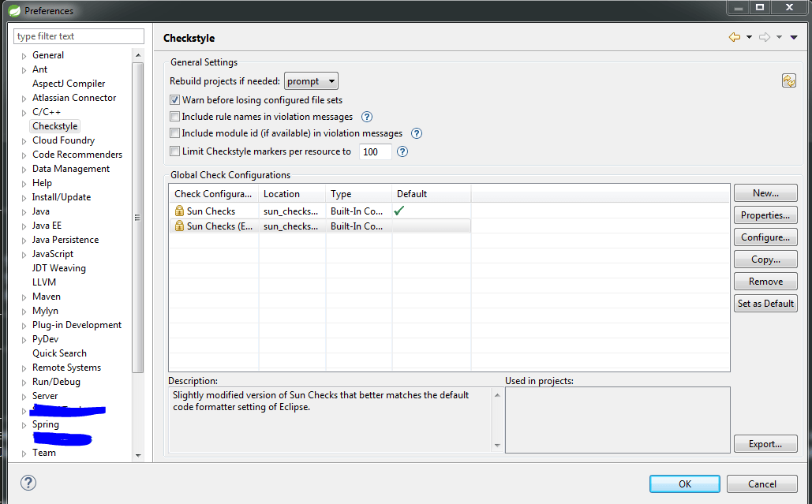Enable Limit Checkstyle markers per resource
Viewport: 812px width, 504px height.
pyautogui.click(x=175, y=151)
